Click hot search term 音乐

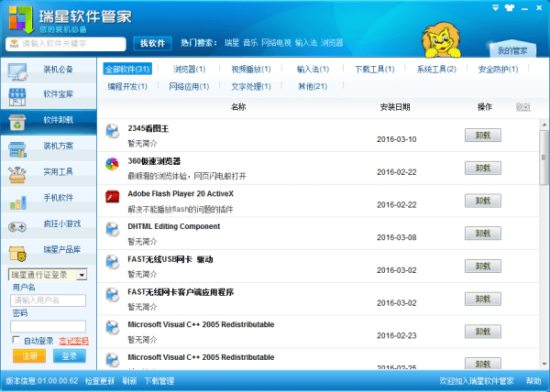250,43
